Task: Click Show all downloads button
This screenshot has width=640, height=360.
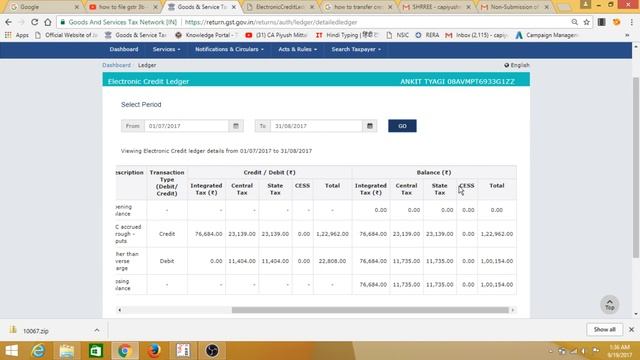Action: pos(604,329)
